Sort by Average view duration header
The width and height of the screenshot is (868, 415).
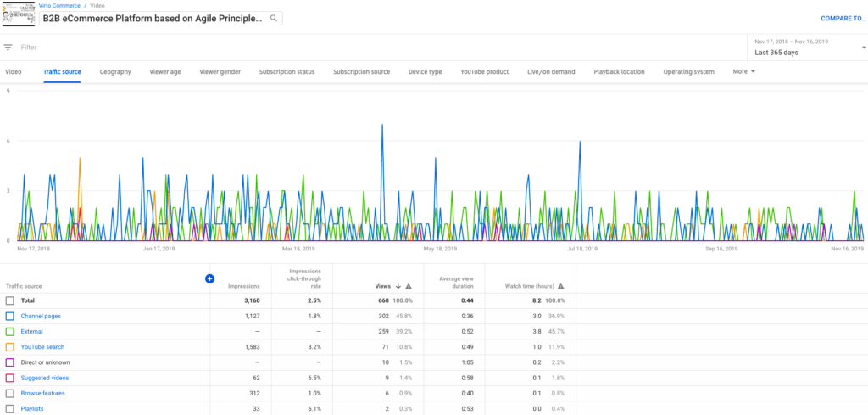(456, 283)
